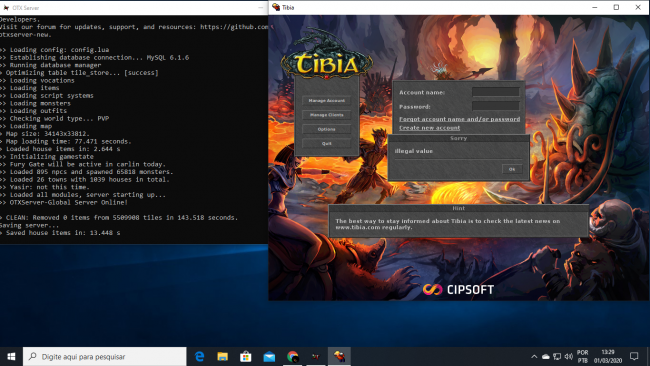The height and width of the screenshot is (366, 650).
Task: Click the 'Fury Gate will be active' line
Action: click(x=83, y=164)
